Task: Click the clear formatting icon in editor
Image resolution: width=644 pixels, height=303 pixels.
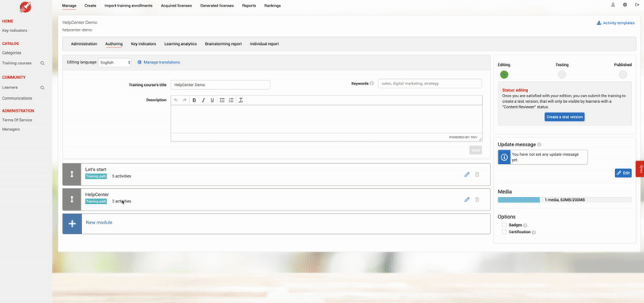Action: pos(241,100)
